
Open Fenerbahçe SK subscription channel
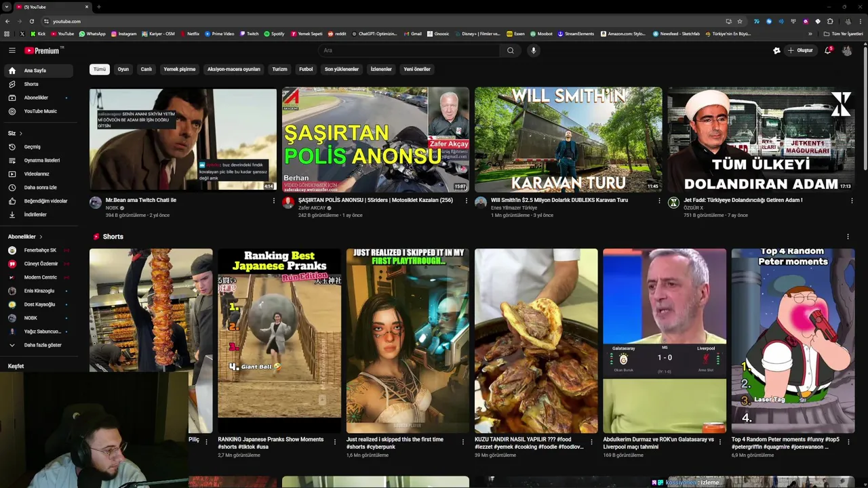pos(39,250)
